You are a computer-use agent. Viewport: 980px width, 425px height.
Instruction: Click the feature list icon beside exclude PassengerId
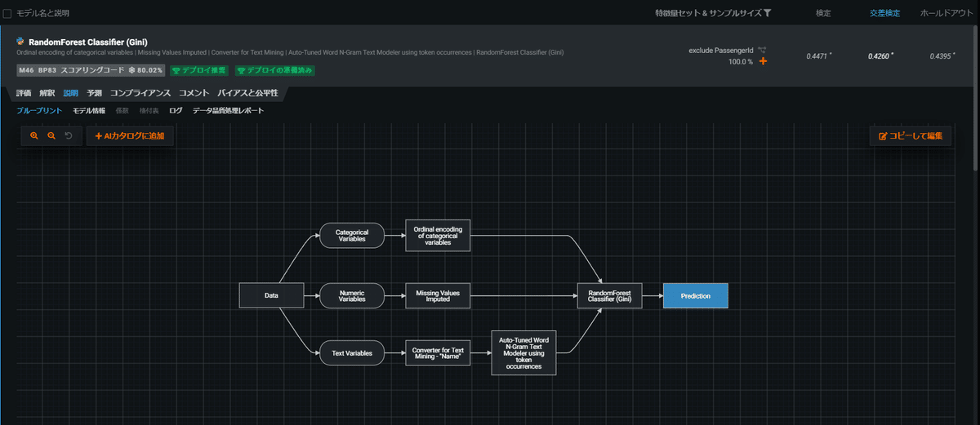(763, 50)
